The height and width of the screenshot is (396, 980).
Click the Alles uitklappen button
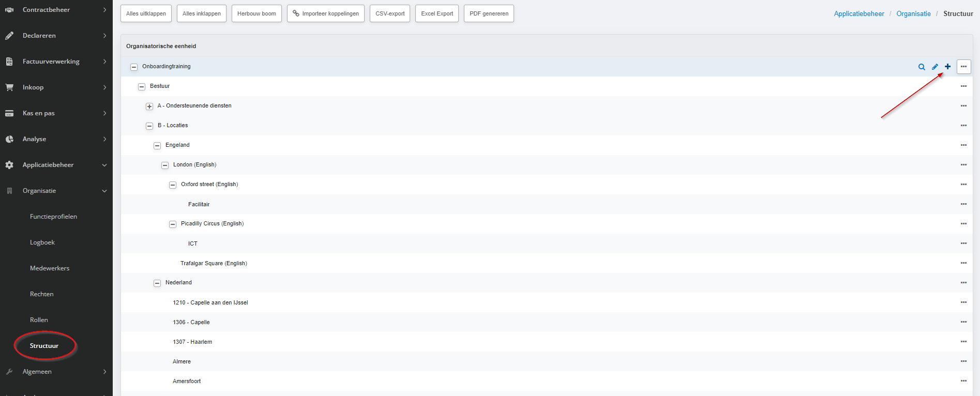pyautogui.click(x=146, y=13)
